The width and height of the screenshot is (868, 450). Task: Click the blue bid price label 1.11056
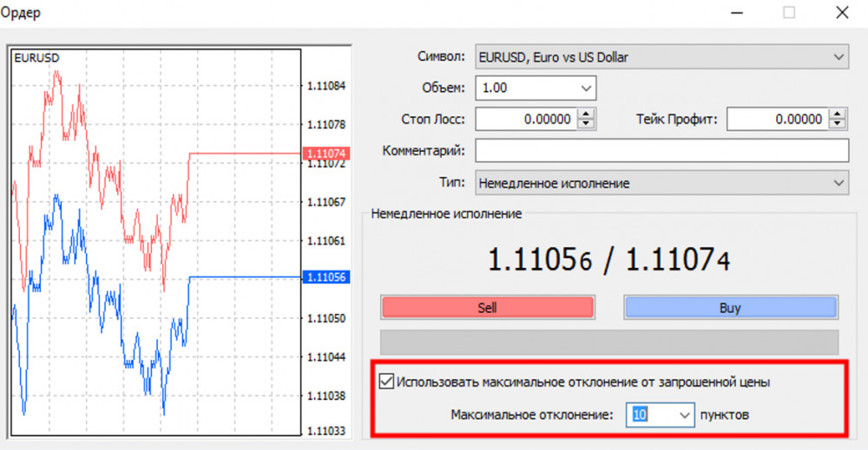coord(326,277)
